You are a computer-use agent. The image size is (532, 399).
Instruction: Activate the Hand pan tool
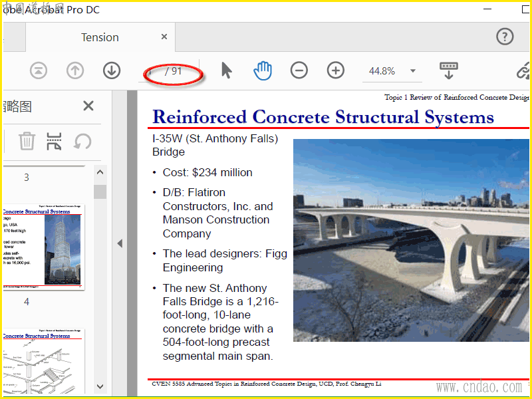click(x=263, y=70)
